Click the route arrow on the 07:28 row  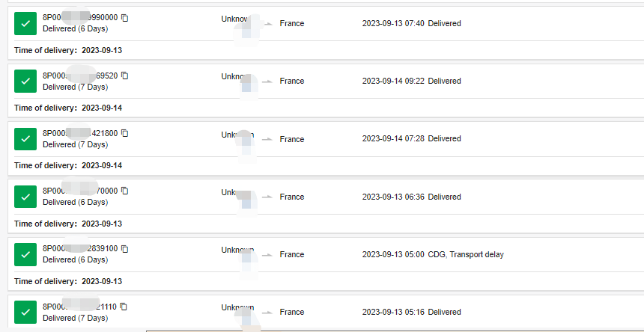tap(267, 139)
